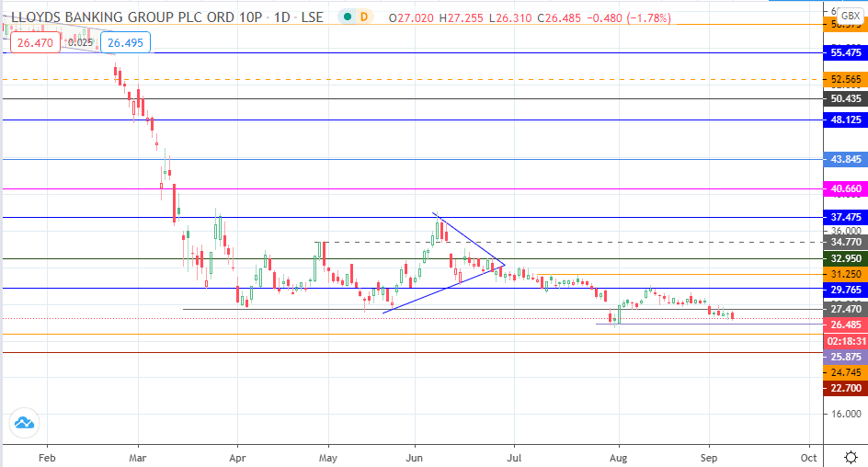The width and height of the screenshot is (868, 467).
Task: Select the blue 48.125 price label
Action: click(845, 120)
